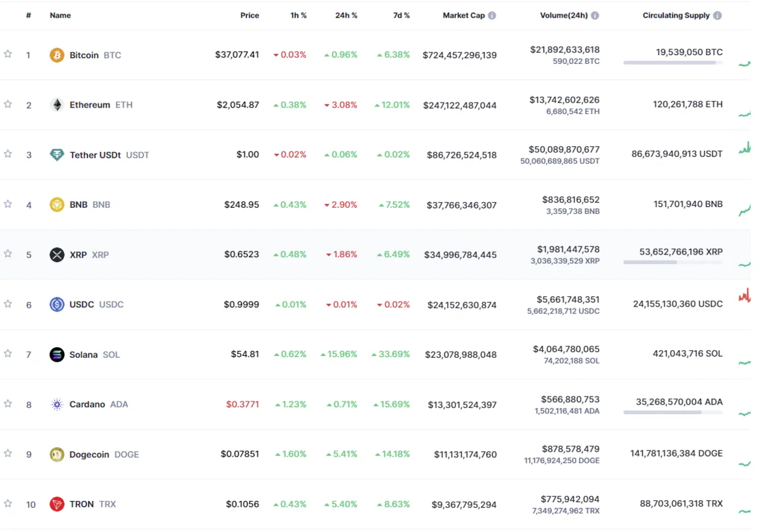This screenshot has height=532, width=760.
Task: Open the Circulating Supply info icon
Action: (717, 16)
